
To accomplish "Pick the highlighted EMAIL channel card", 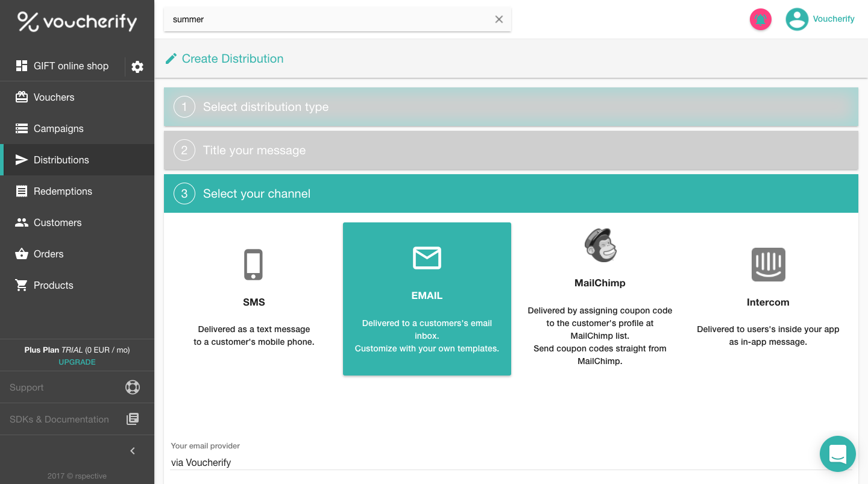I will point(427,298).
